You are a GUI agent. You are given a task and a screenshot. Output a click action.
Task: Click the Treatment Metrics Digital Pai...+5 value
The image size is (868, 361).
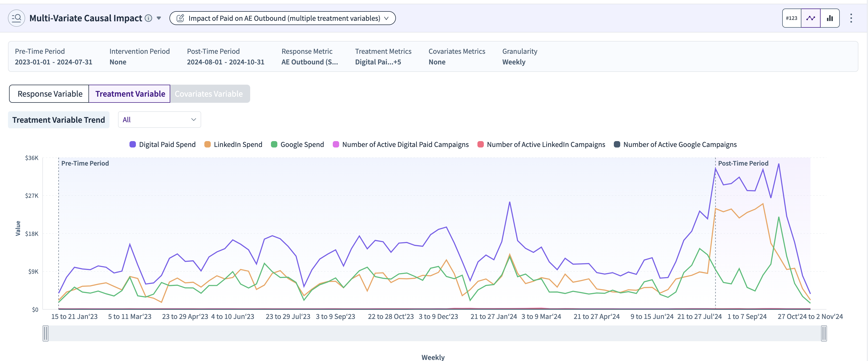click(x=378, y=62)
